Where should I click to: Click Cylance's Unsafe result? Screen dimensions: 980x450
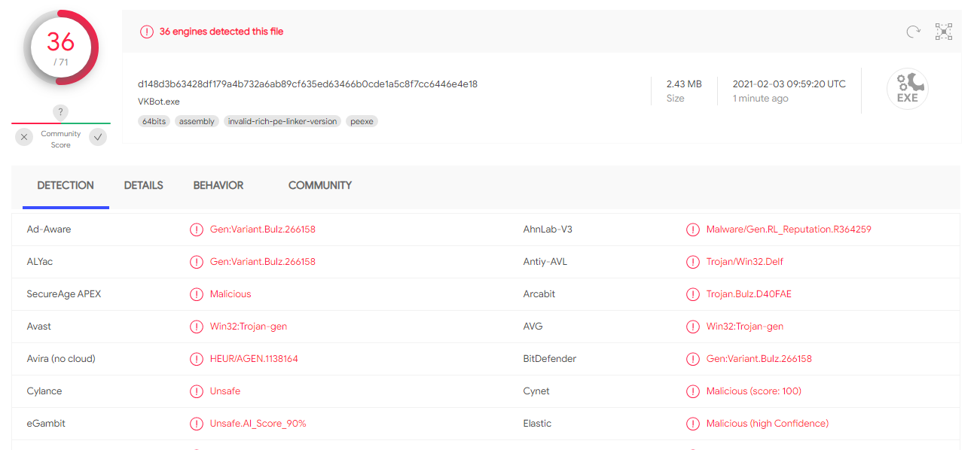[225, 391]
